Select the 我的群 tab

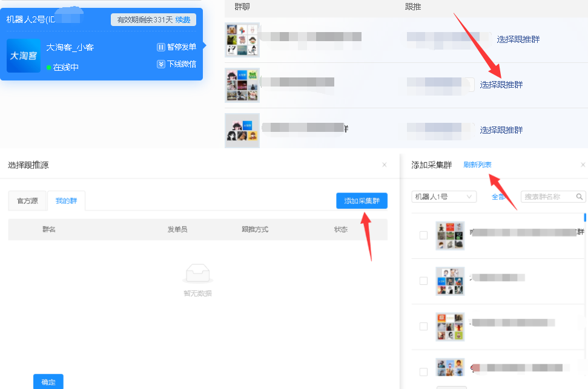click(x=66, y=201)
